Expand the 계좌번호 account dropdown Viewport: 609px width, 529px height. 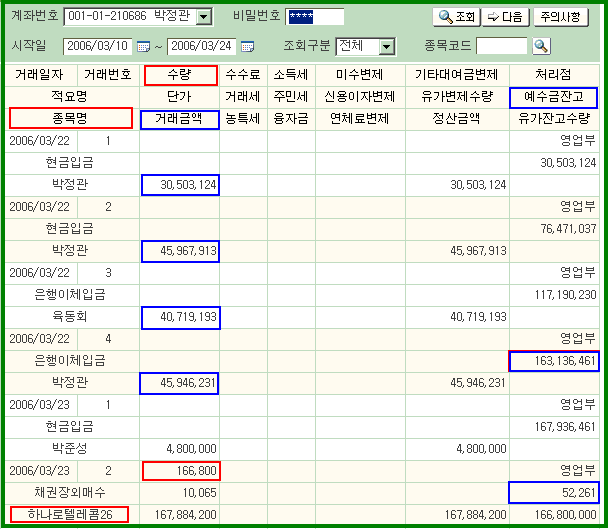pyautogui.click(x=204, y=17)
